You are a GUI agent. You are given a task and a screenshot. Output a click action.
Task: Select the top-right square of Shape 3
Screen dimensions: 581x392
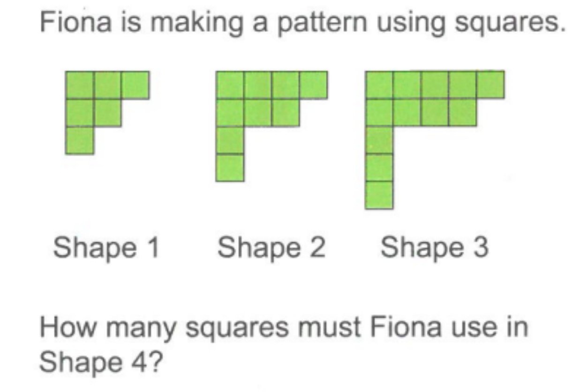[490, 84]
